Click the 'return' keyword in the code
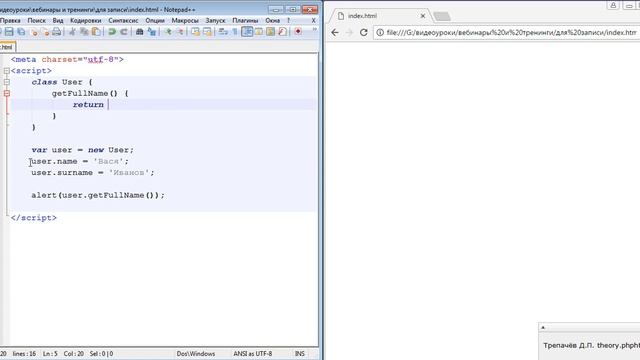Image resolution: width=640 pixels, height=360 pixels. 88,105
